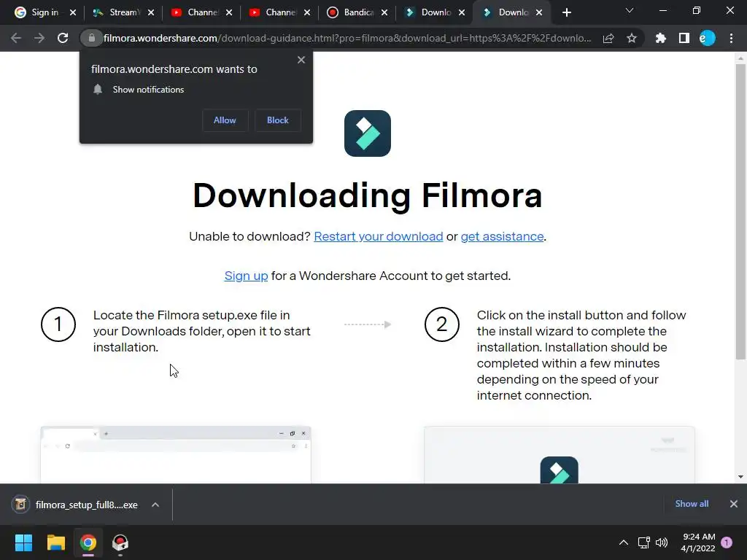Close the active Download tab

coord(539,12)
